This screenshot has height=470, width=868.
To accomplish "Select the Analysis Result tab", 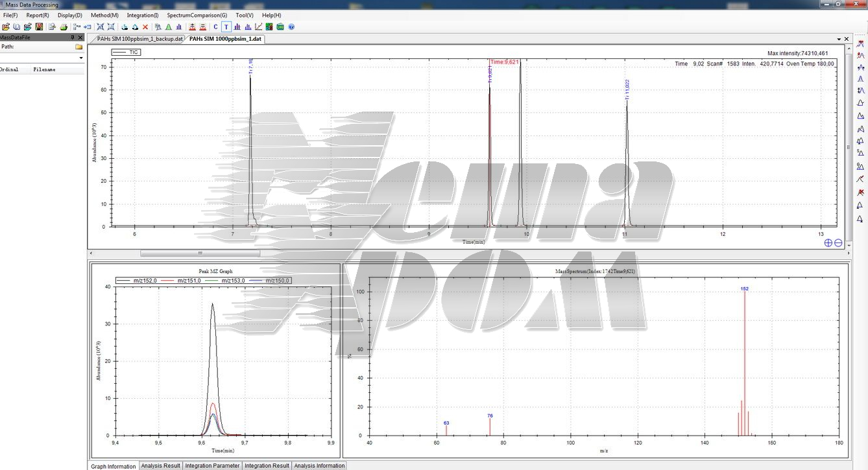I will click(160, 465).
